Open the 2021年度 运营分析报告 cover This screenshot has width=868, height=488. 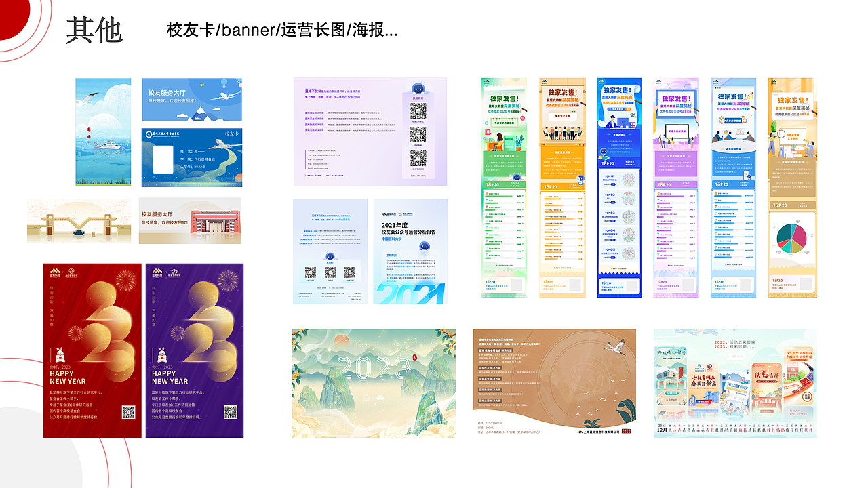pos(407,251)
